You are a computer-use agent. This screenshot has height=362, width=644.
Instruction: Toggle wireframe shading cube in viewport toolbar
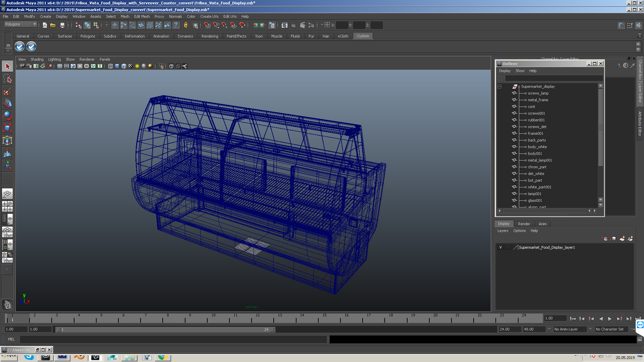point(110,66)
